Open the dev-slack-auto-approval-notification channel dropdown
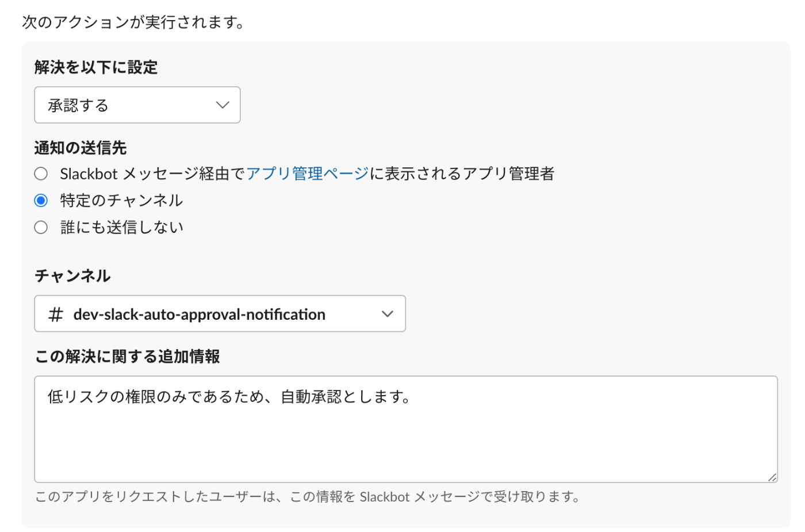This screenshot has height=532, width=805. [x=220, y=314]
